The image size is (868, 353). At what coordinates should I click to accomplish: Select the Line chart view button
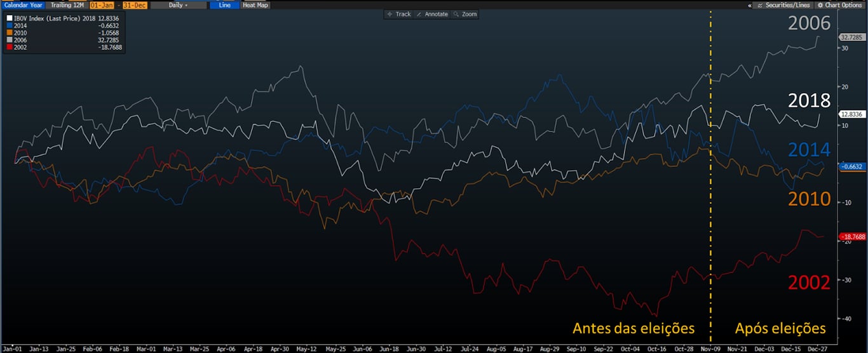[223, 4]
